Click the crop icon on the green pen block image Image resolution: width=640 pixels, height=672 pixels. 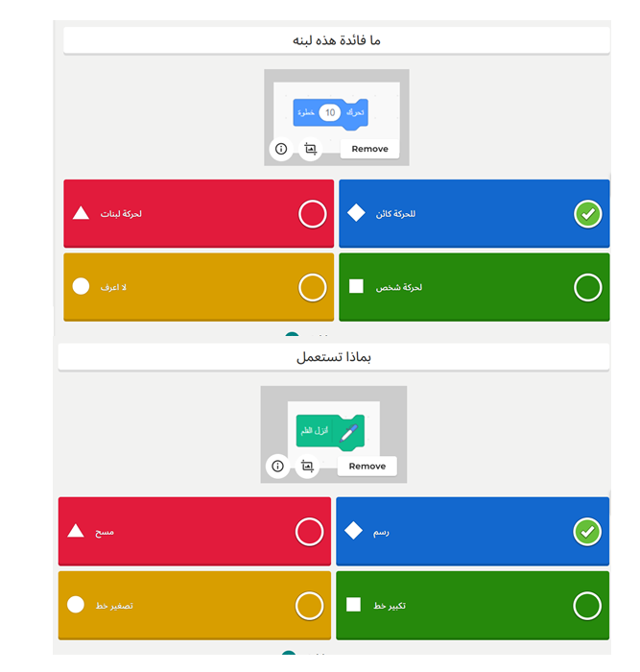point(307,466)
